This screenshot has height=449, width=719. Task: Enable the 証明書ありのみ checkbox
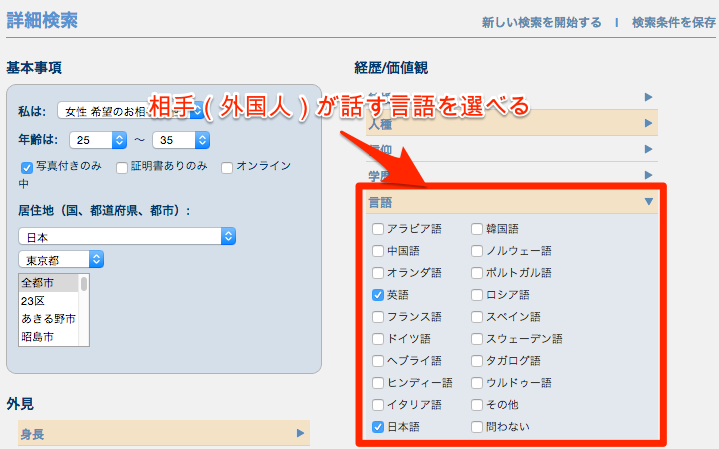pos(122,167)
